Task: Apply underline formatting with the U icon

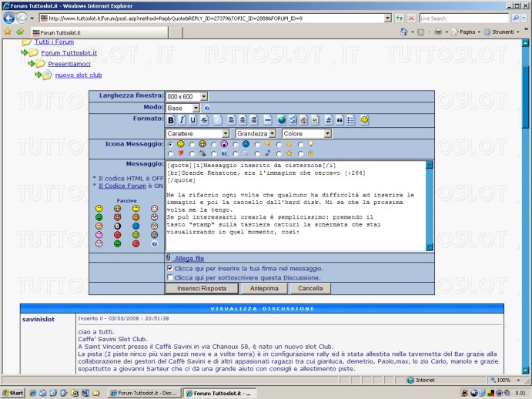Action: click(192, 120)
